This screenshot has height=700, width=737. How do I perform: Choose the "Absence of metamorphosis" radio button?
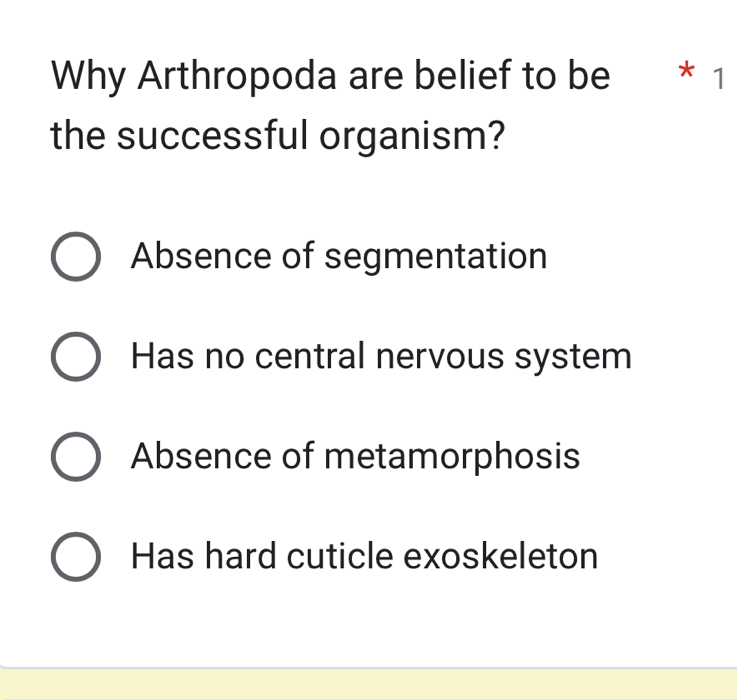75,457
